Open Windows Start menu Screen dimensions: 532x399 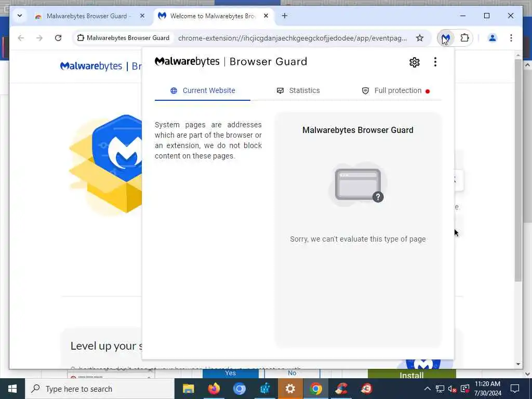12,389
